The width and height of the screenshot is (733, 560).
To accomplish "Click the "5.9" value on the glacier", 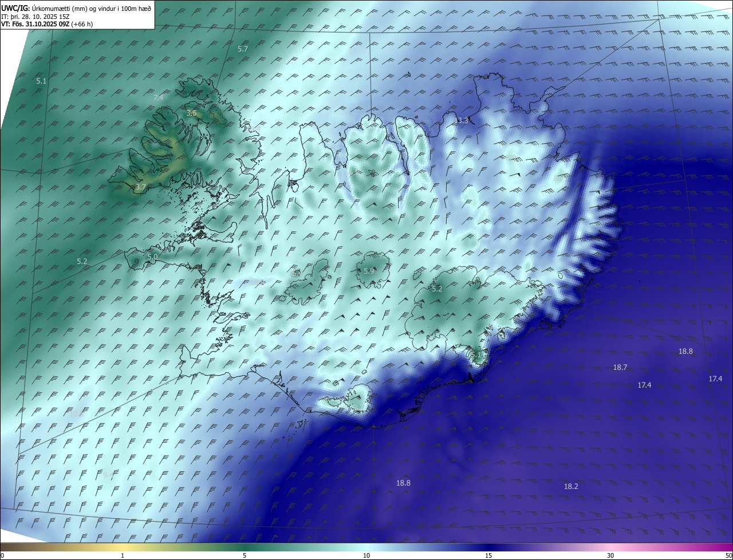I will 369,271.
